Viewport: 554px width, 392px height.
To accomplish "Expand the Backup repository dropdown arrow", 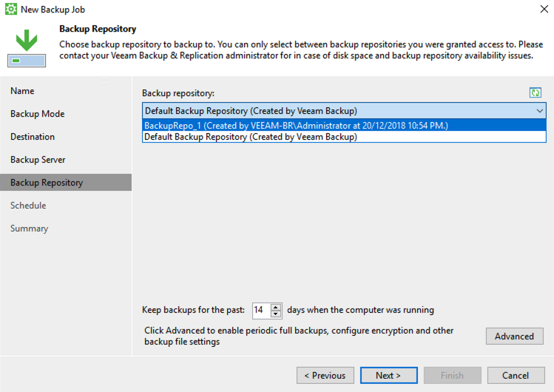I will point(539,111).
